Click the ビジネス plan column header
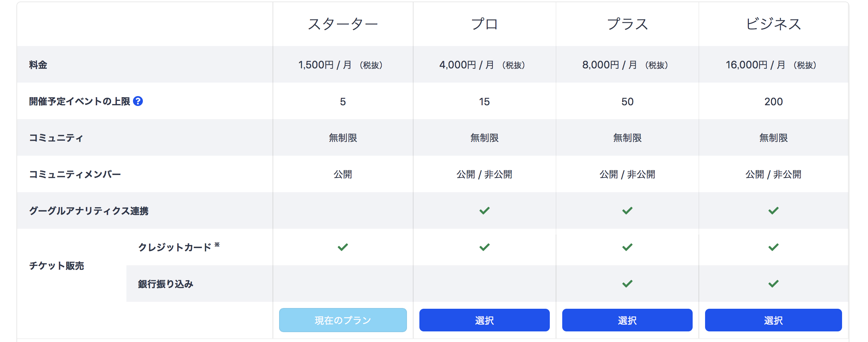 (773, 24)
